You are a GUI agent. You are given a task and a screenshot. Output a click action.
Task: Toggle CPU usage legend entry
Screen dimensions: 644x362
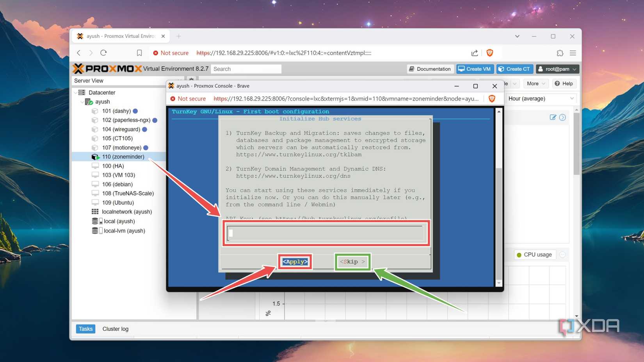pos(534,255)
